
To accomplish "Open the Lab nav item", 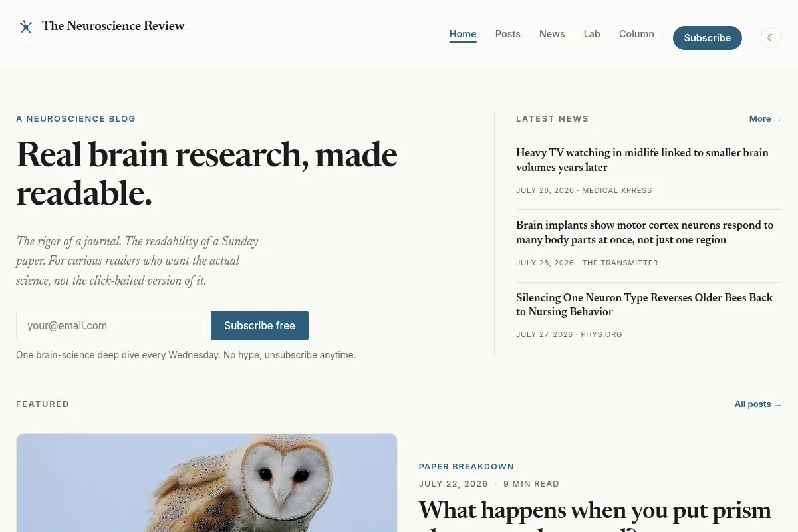I will click(592, 34).
